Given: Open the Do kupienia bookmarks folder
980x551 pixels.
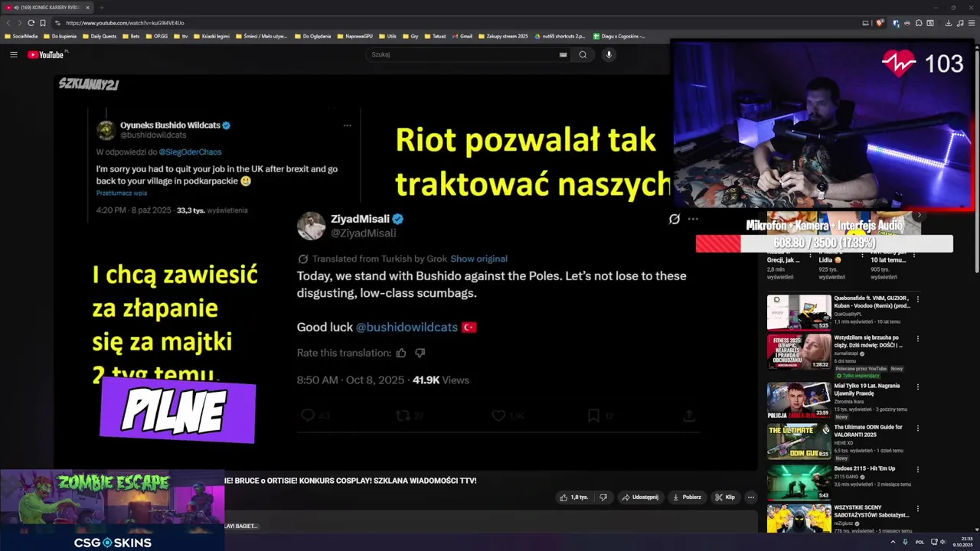Looking at the screenshot, I should (x=60, y=36).
